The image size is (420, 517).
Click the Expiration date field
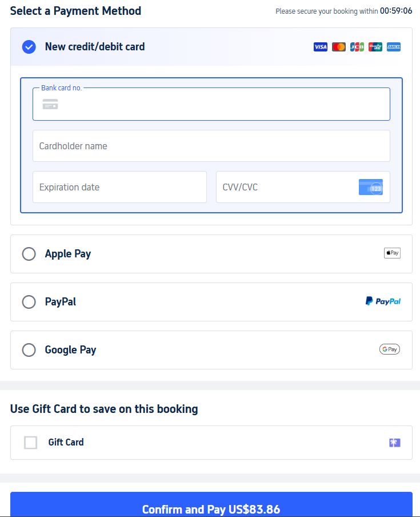(119, 187)
